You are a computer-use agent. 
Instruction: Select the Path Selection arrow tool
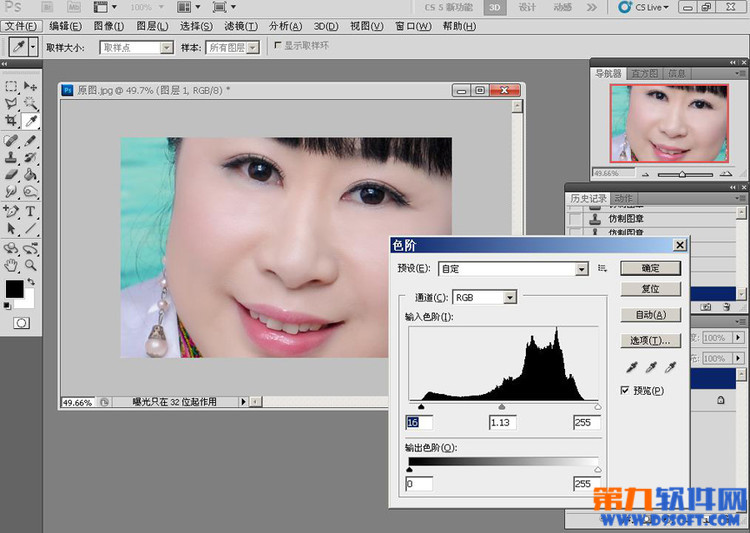11,228
